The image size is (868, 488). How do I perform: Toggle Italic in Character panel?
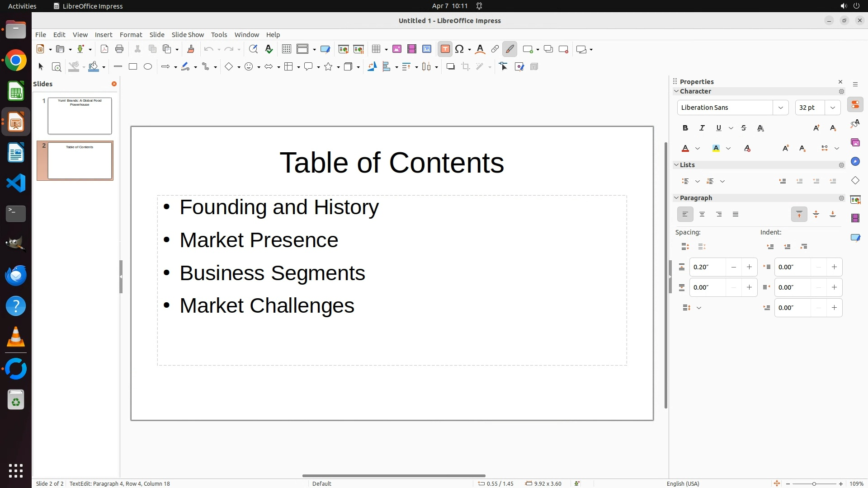(x=702, y=128)
